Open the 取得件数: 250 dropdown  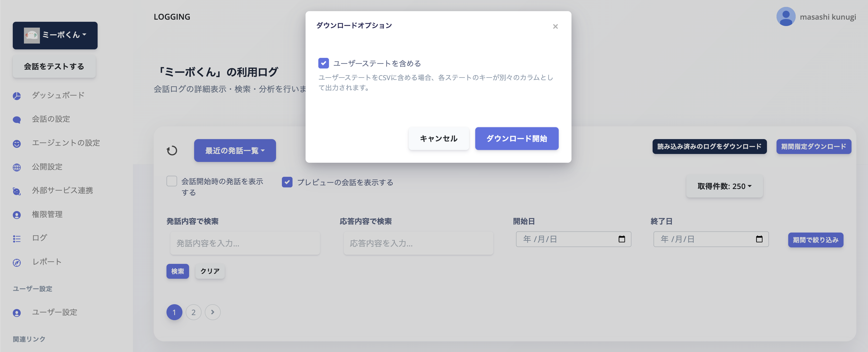coord(724,186)
